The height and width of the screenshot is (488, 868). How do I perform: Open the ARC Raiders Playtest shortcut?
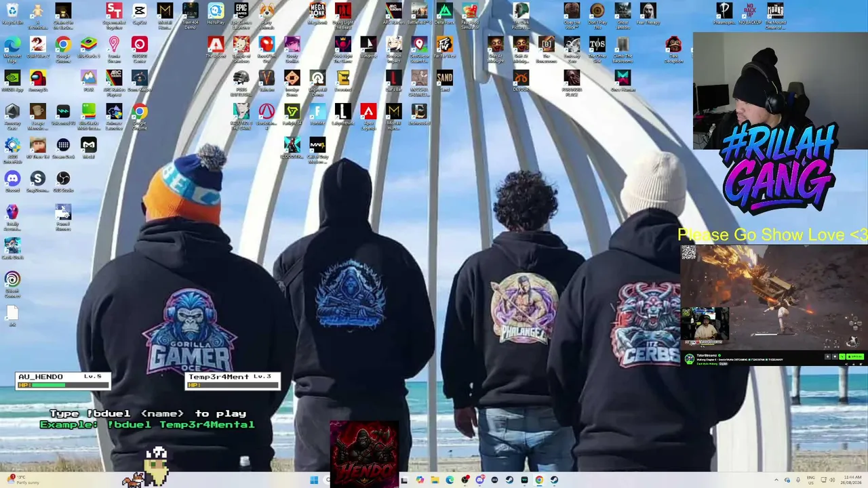(x=114, y=84)
